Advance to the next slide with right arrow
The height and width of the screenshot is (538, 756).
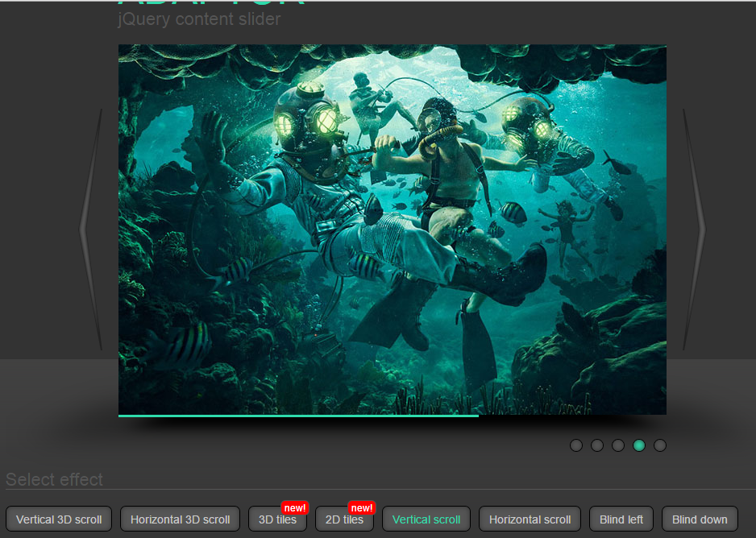[694, 230]
